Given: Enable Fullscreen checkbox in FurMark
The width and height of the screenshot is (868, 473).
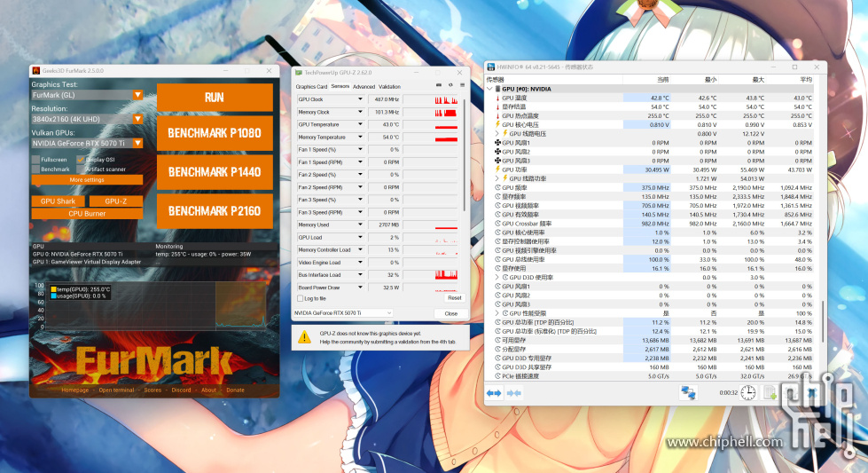Looking at the screenshot, I should 35,160.
